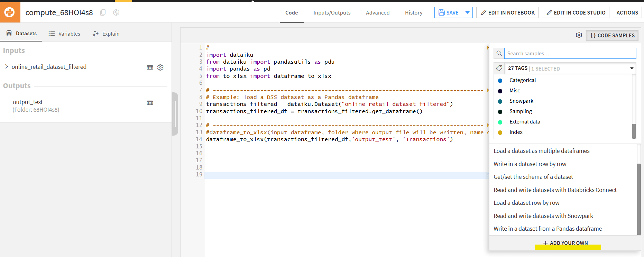
Task: Click EDIT IN CODE STUDIO
Action: [576, 12]
